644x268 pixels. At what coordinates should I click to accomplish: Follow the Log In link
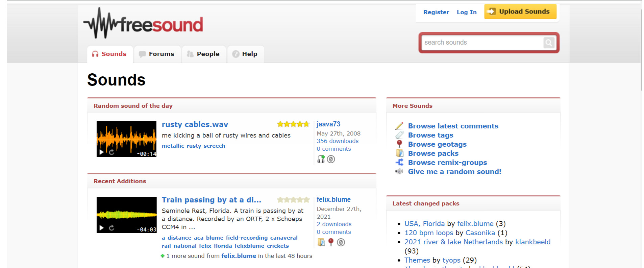click(466, 12)
